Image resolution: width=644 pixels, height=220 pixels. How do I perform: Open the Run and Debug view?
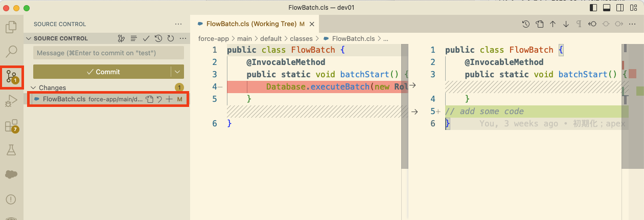tap(11, 101)
